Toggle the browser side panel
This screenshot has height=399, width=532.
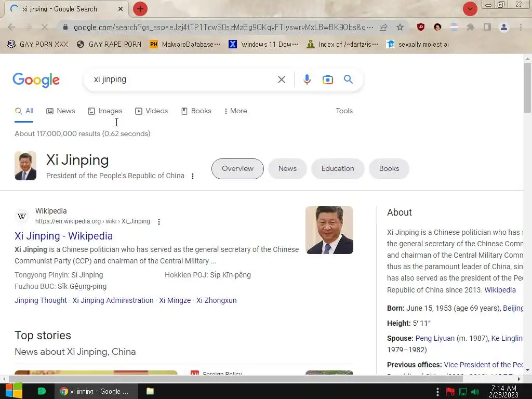(487, 27)
